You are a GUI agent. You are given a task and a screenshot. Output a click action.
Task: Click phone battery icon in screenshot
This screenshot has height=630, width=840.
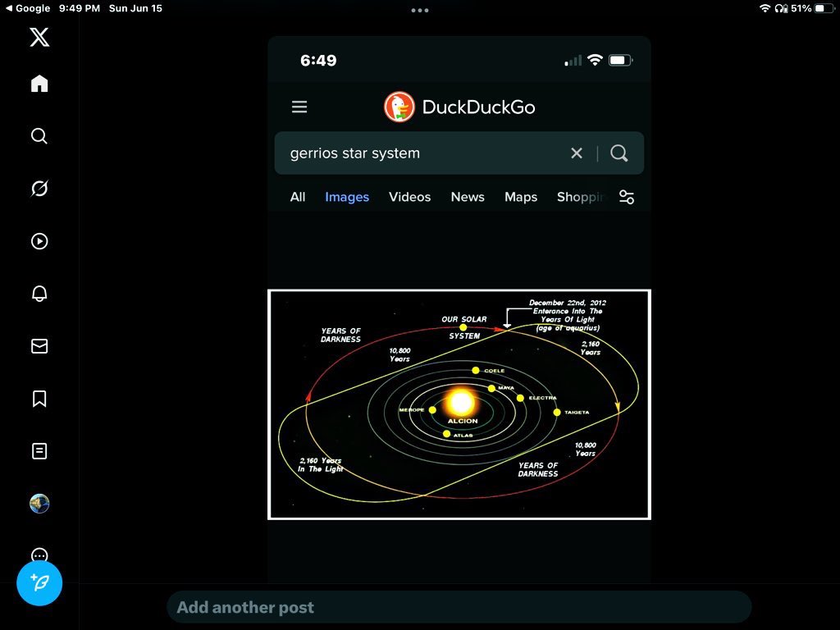coord(620,60)
